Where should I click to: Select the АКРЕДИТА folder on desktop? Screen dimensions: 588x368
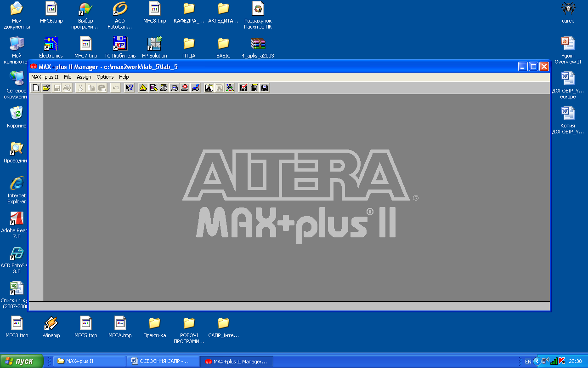point(223,13)
